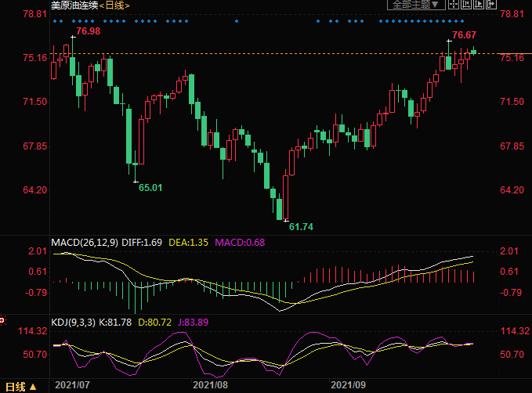Screen dimensions: 532x393
Task: Select the 日线 tab at bottom left
Action: [x=16, y=386]
